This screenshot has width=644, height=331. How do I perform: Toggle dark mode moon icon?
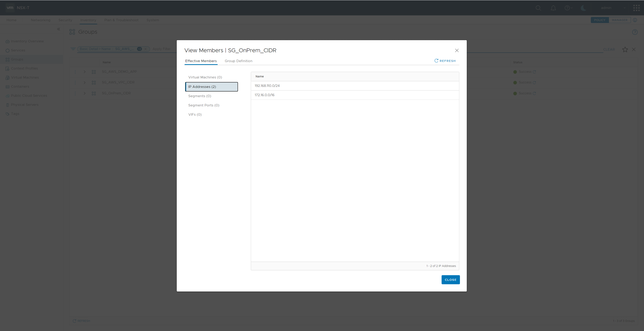tap(583, 8)
